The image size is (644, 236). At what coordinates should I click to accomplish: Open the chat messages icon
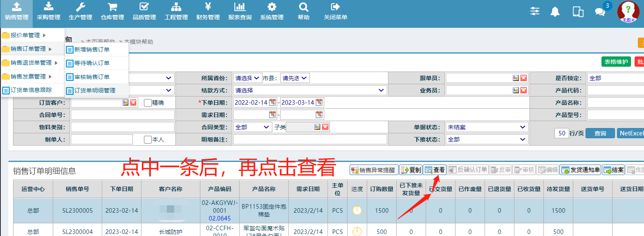click(600, 12)
